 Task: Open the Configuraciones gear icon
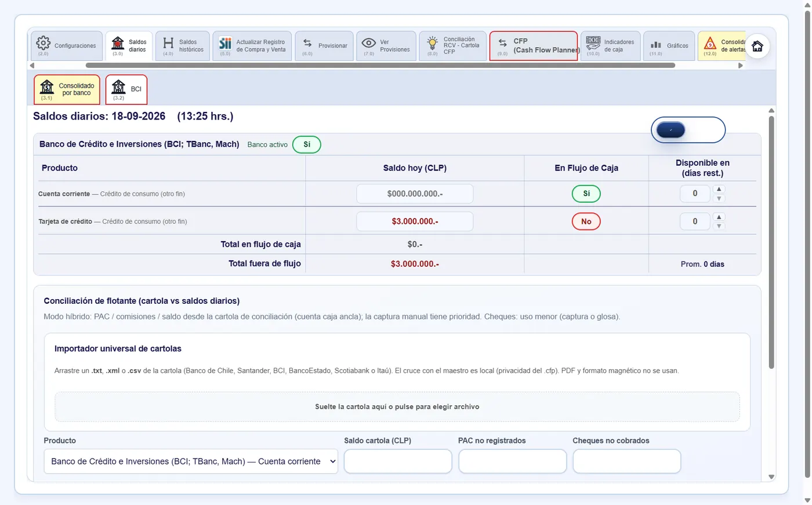pos(43,43)
